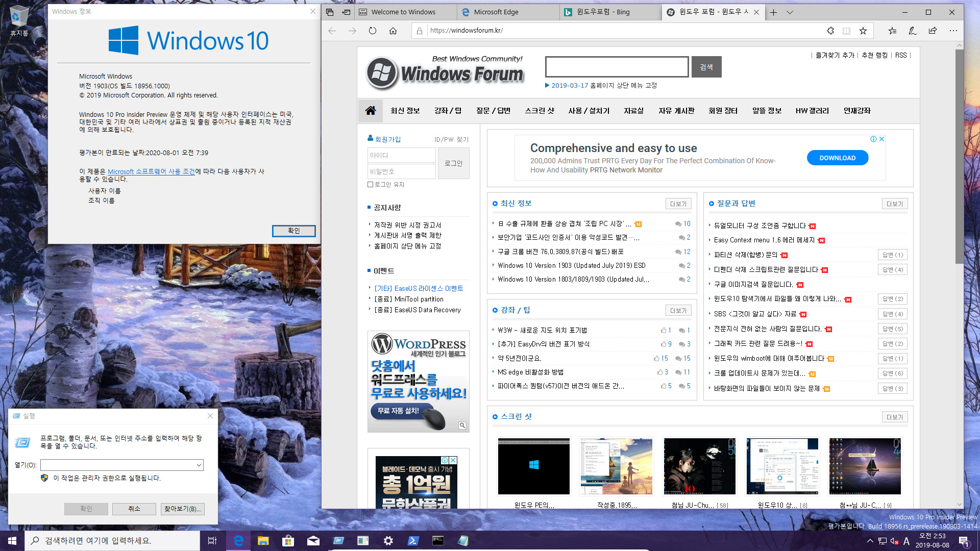Click the WordPress ad magnifier icon
Viewport: 980px width, 551px height.
462,425
